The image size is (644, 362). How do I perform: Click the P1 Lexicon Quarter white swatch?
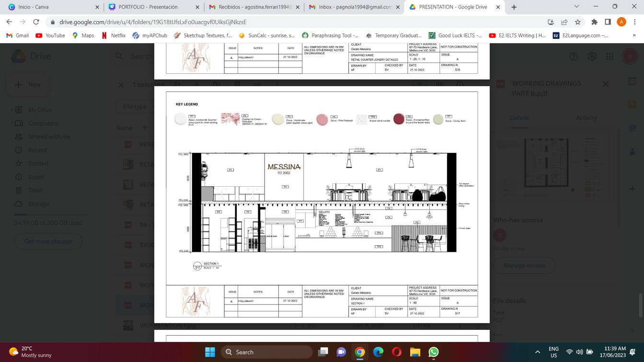[181, 119]
